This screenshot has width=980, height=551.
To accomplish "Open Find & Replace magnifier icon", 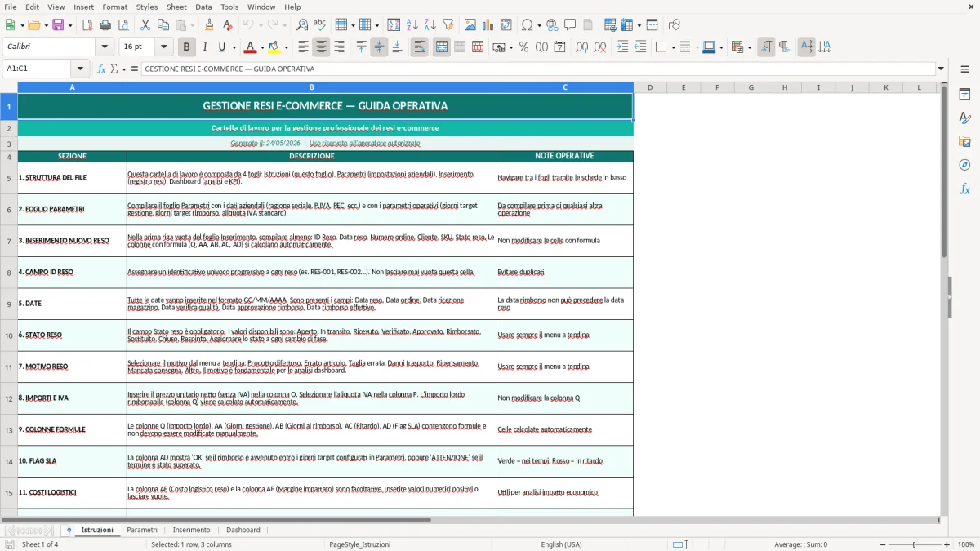I will coord(302,25).
